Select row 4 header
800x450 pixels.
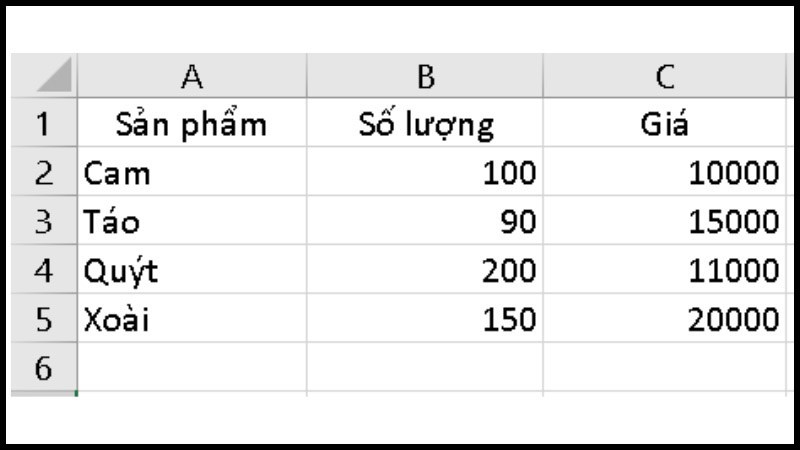pos(44,269)
